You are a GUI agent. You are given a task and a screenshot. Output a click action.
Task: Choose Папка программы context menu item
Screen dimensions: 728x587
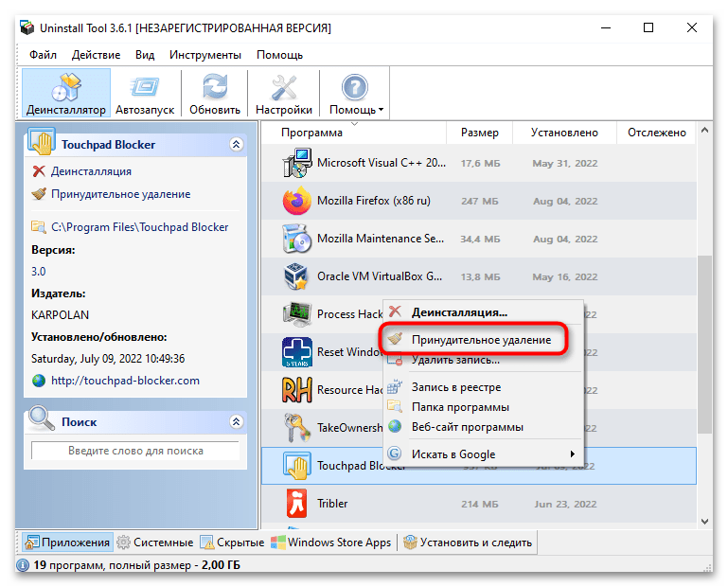point(483,407)
